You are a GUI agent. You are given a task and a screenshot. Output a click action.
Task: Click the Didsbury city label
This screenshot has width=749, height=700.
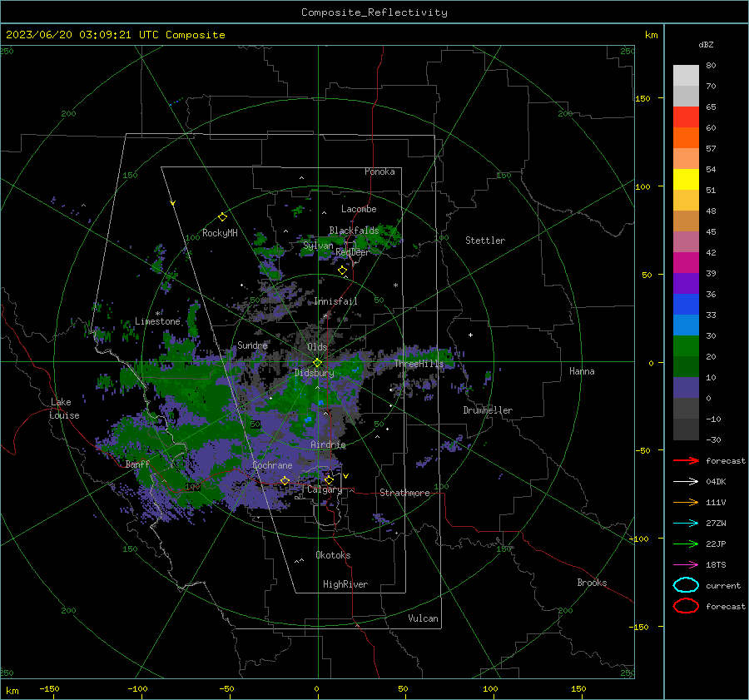[x=314, y=373]
